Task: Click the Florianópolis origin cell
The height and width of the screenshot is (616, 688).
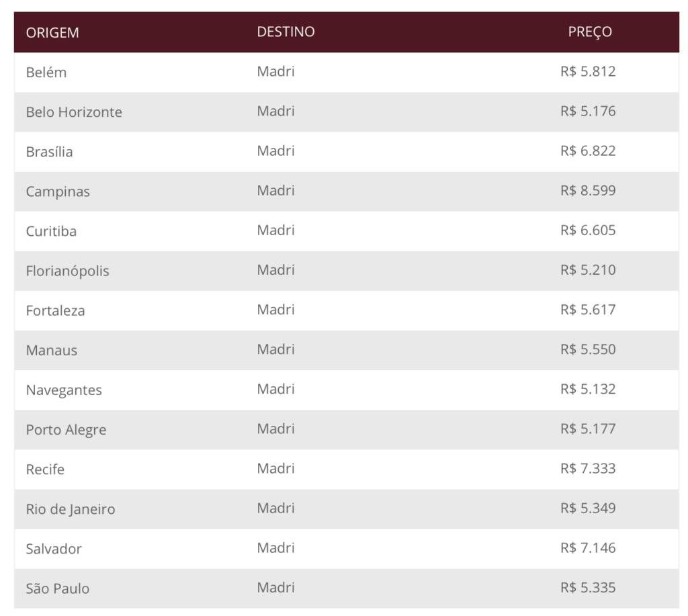Action: point(68,271)
